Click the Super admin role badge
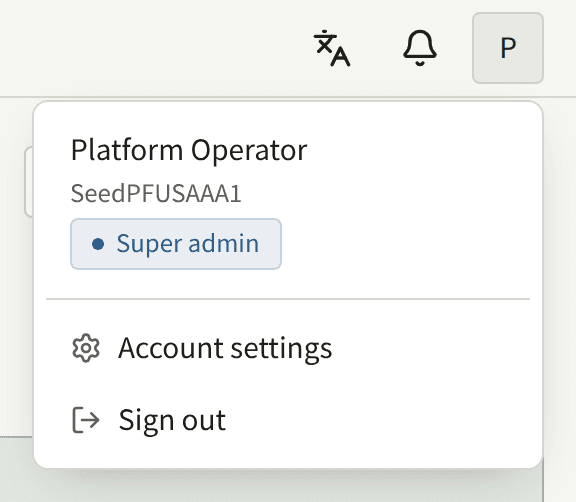Screen dimensions: 576x502 point(176,244)
